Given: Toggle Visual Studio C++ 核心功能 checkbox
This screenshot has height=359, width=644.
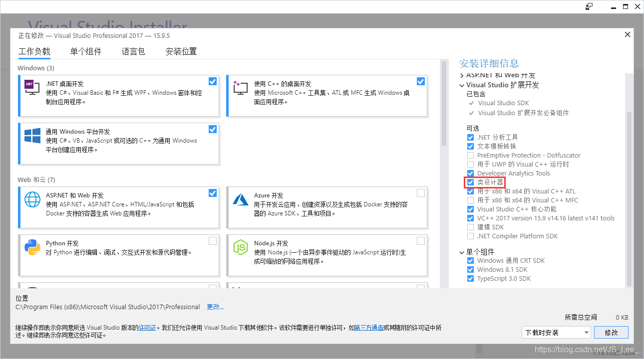Looking at the screenshot, I should coord(470,209).
